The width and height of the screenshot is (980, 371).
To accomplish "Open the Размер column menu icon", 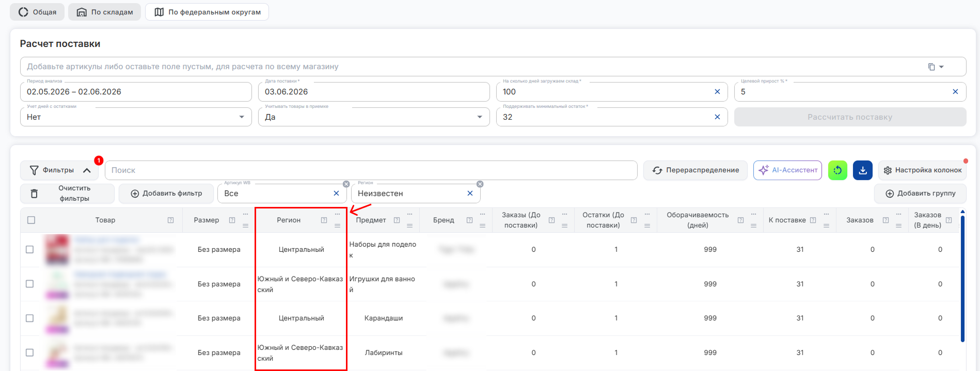I will 245,226.
